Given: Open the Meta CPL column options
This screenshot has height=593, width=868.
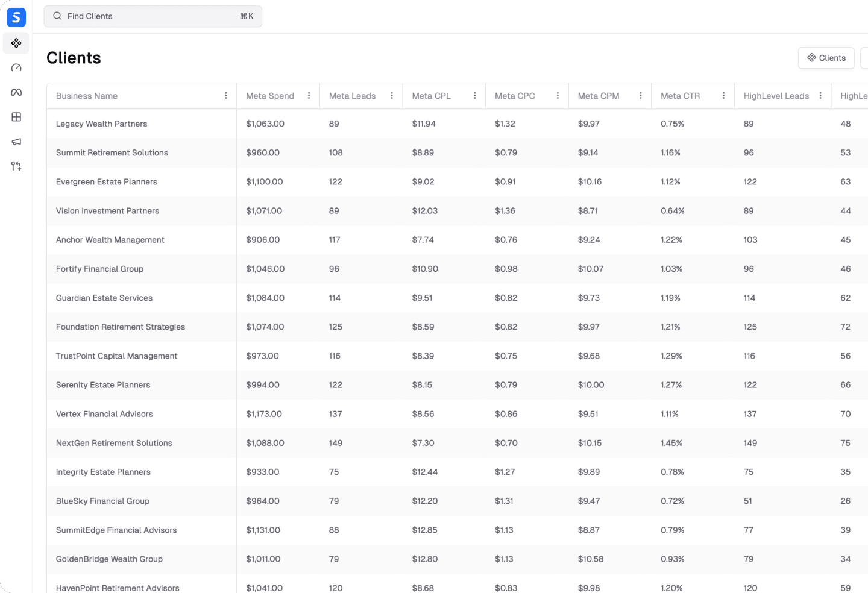Looking at the screenshot, I should (475, 95).
